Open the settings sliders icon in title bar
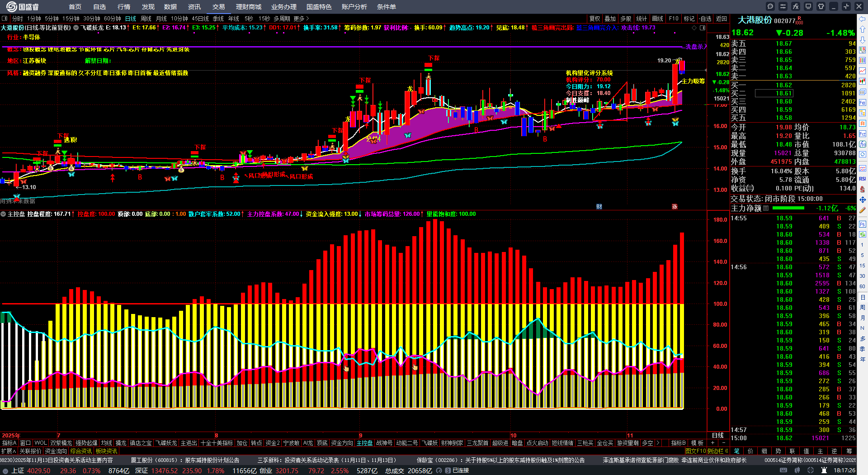Screen dimensions: 868x475 pos(783,6)
